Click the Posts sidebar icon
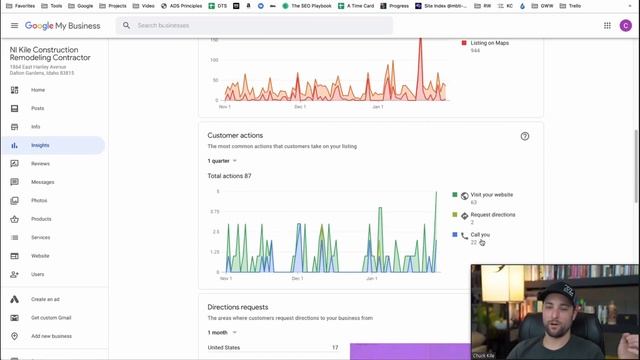Screen dimensions: 640x360 tap(15, 108)
